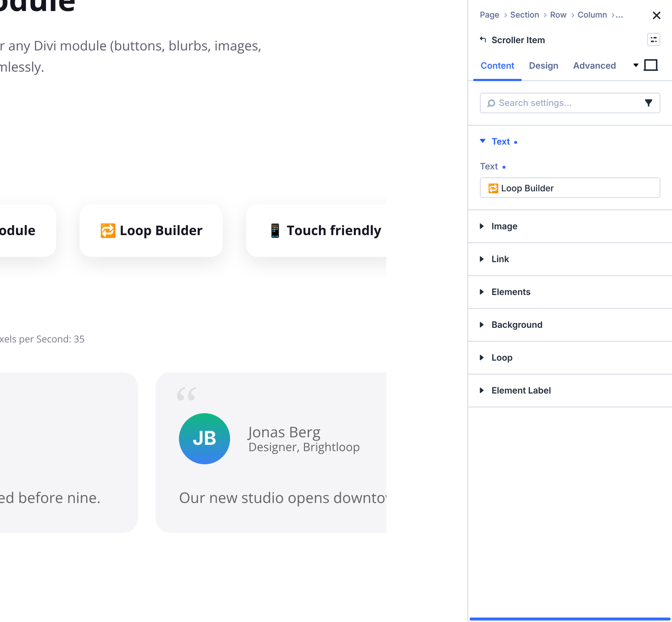The width and height of the screenshot is (672, 622).
Task: Click the Column breadcrumb link
Action: 592,15
